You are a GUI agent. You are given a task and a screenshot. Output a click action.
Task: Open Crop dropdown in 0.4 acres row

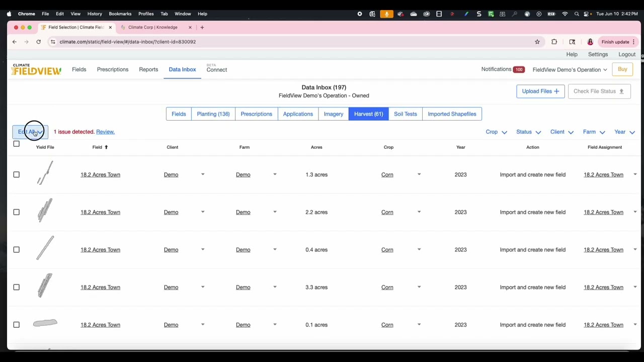[x=419, y=249]
